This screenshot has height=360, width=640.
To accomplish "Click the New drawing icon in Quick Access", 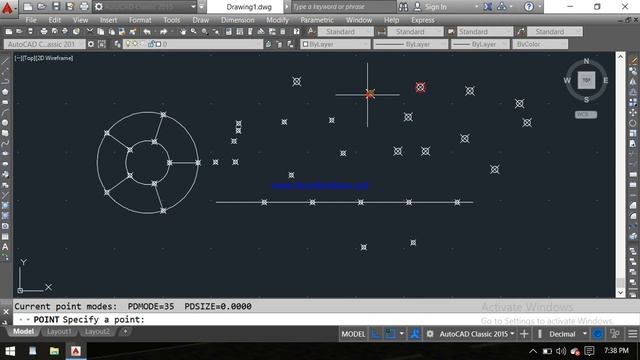I will point(28,7).
